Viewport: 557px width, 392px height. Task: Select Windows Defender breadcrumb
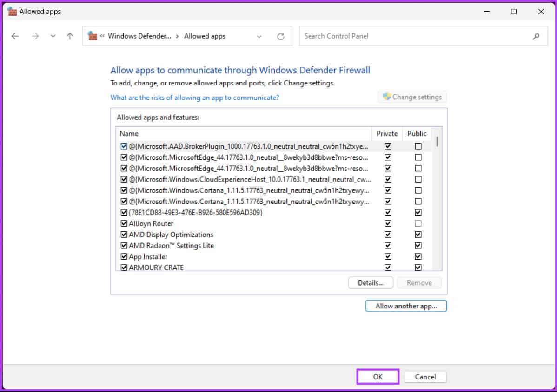(139, 36)
